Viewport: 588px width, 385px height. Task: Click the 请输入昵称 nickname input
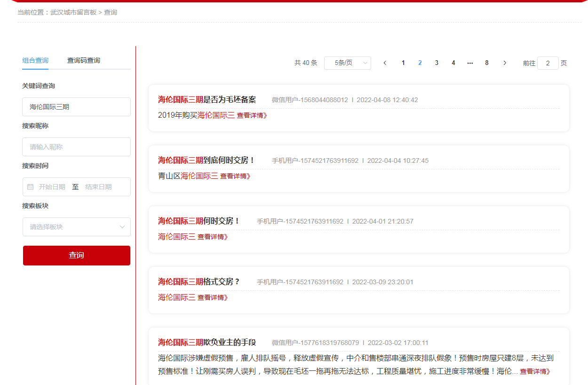76,147
